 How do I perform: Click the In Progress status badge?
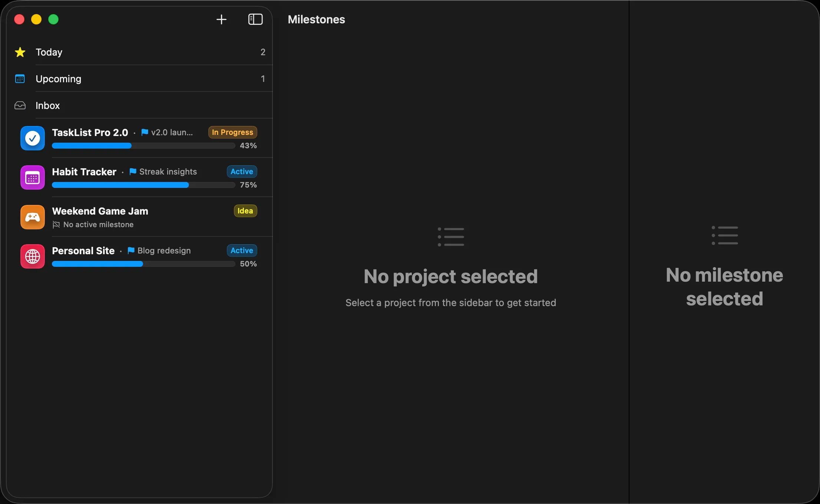coord(232,132)
